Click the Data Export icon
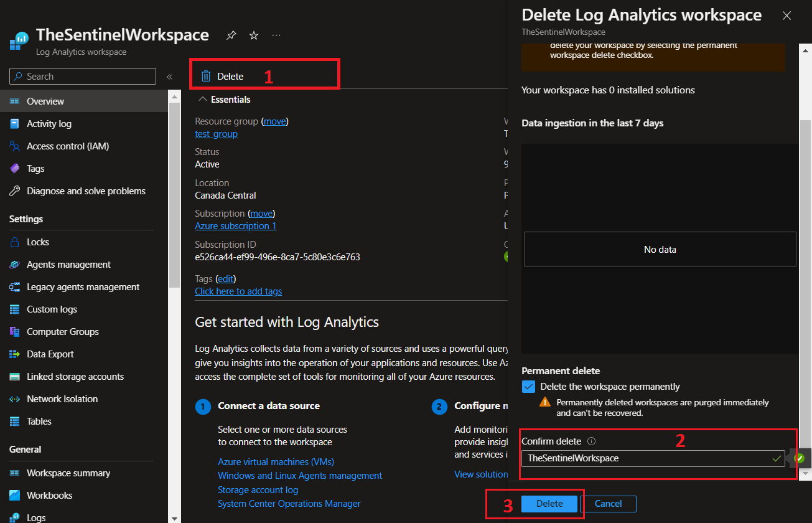 (x=14, y=354)
